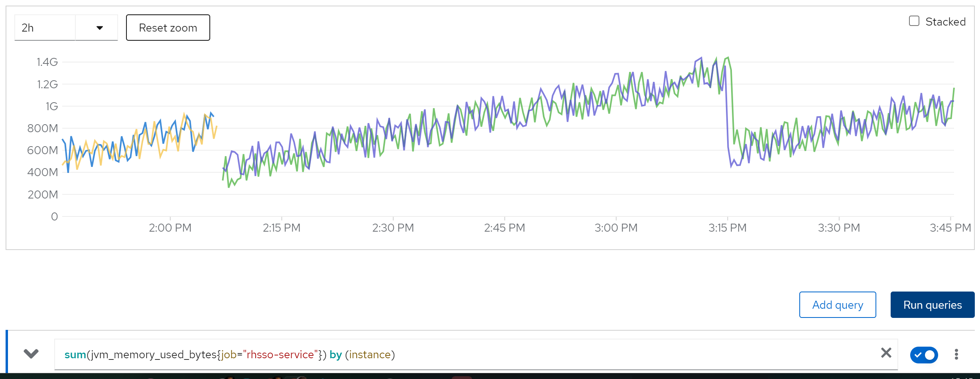Clear the query text with the X icon
980x379 pixels.
[886, 353]
